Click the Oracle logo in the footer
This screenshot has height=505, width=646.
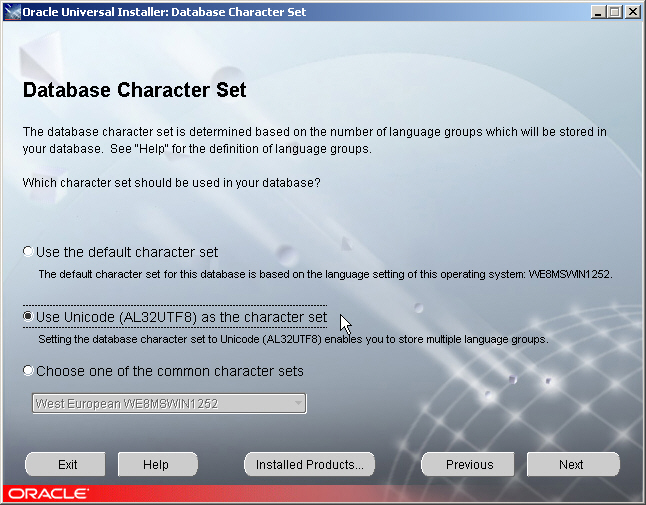pos(48,494)
